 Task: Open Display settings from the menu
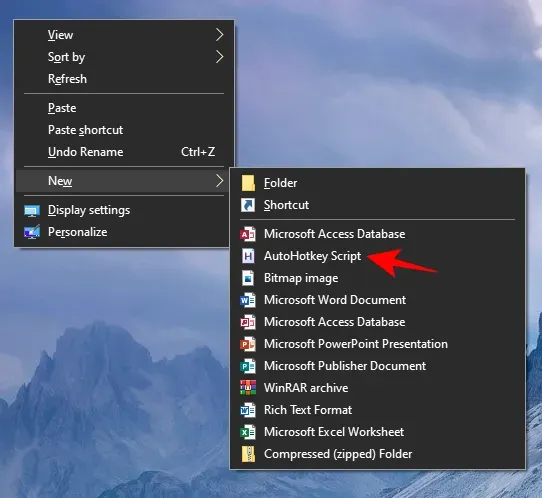(124, 210)
